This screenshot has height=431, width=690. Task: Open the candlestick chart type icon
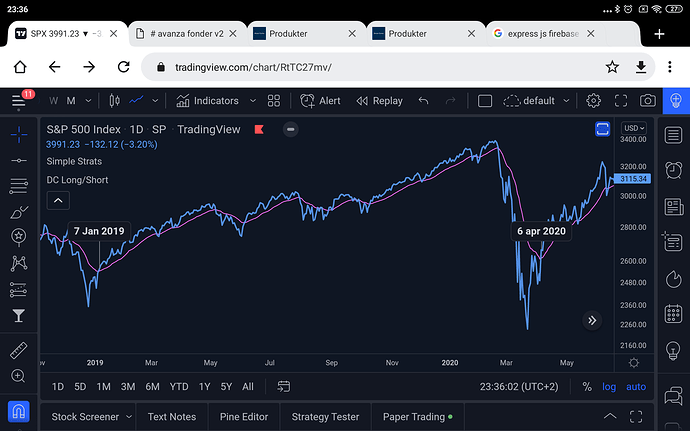click(x=114, y=101)
